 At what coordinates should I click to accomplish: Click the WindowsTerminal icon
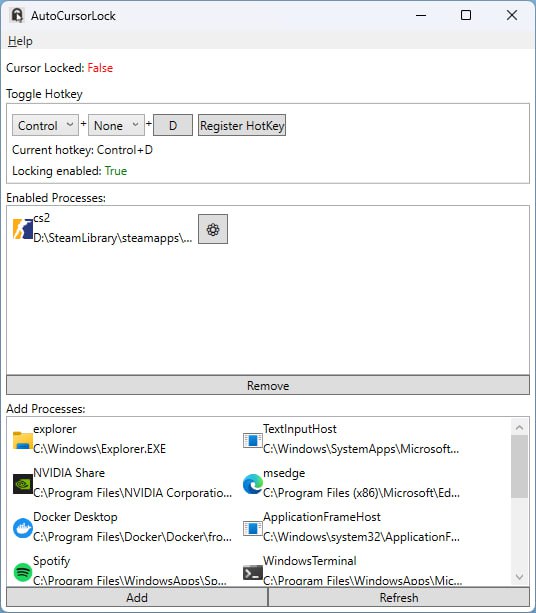[x=253, y=573]
